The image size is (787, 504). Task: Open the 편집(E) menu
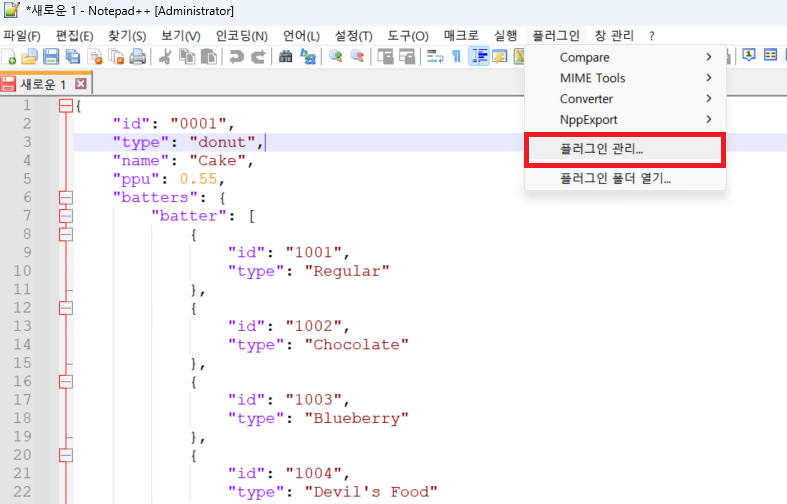74,36
